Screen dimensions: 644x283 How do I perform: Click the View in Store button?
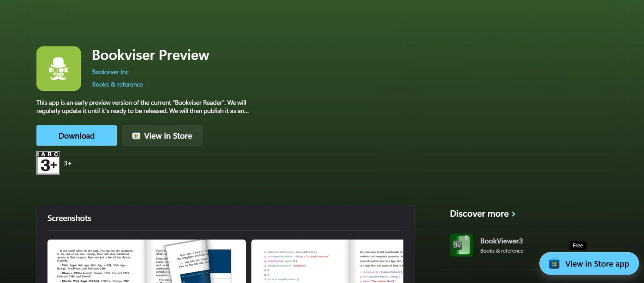click(x=162, y=135)
